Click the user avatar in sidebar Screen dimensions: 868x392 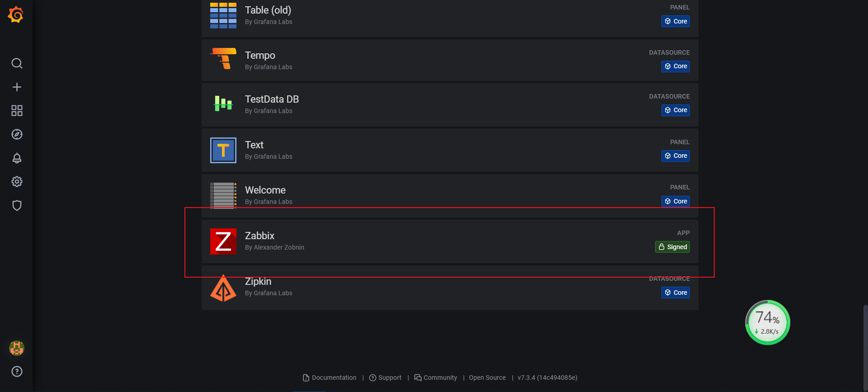click(17, 348)
